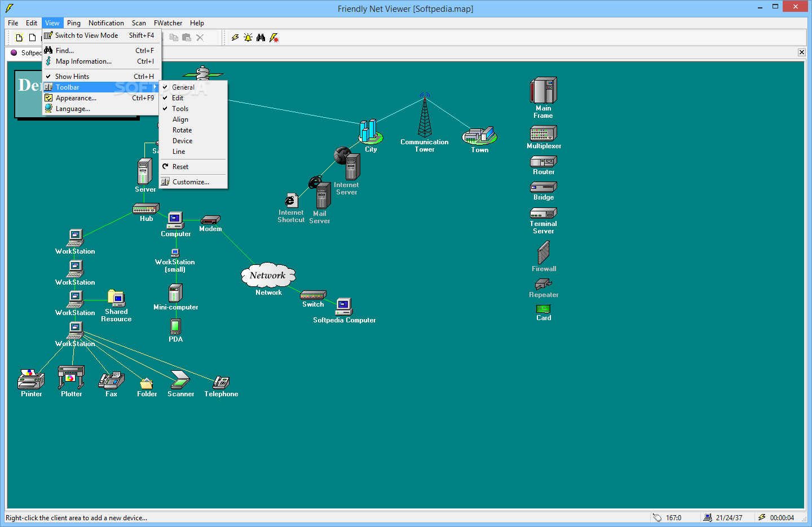Screen dimensions: 812x527
Task: Select the Router device icon
Action: pos(543,161)
